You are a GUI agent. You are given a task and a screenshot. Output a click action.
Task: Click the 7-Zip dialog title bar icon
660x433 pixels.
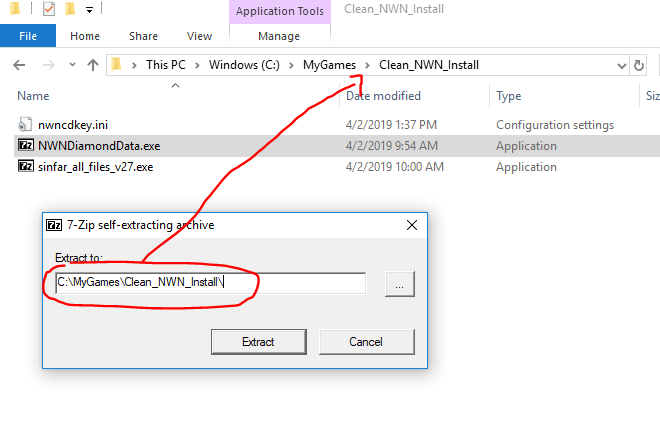(x=54, y=225)
